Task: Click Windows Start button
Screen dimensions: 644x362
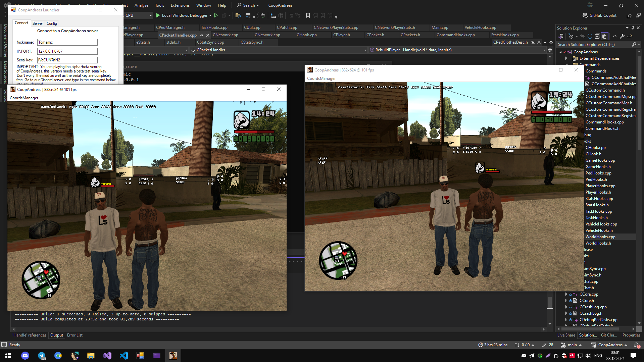Action: (8, 356)
